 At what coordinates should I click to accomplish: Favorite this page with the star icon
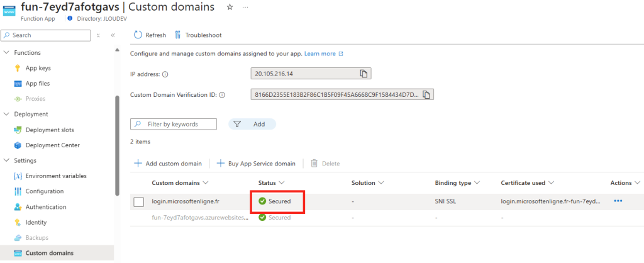click(x=230, y=8)
